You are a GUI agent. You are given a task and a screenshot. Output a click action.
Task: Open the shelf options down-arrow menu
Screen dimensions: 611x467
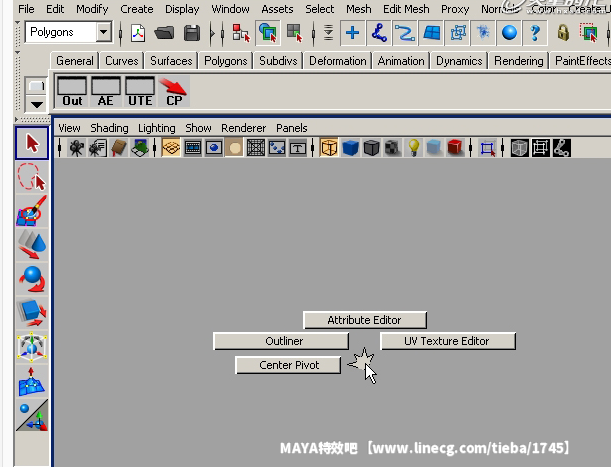36,104
